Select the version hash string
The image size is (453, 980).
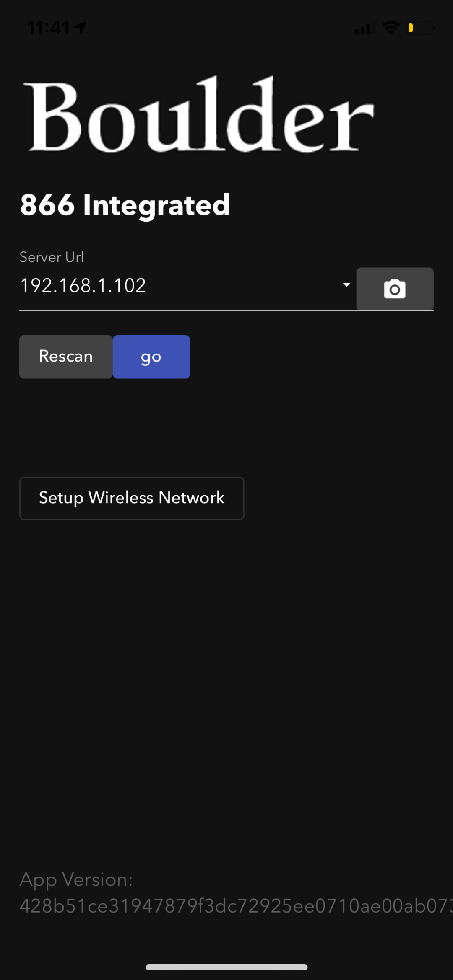tap(235, 906)
